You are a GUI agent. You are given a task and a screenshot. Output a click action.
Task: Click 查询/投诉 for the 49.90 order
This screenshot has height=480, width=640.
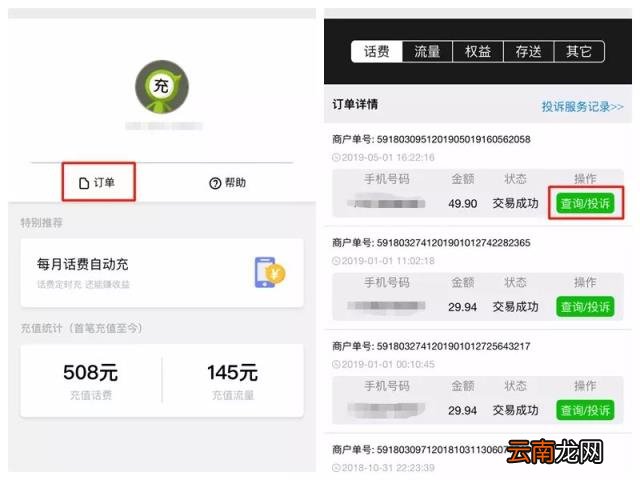(x=585, y=203)
